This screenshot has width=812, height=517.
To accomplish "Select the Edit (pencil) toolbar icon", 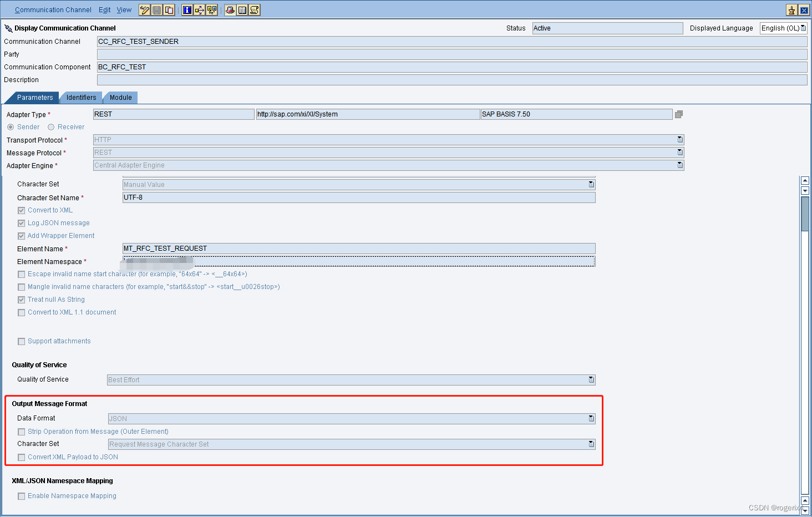I will point(144,9).
